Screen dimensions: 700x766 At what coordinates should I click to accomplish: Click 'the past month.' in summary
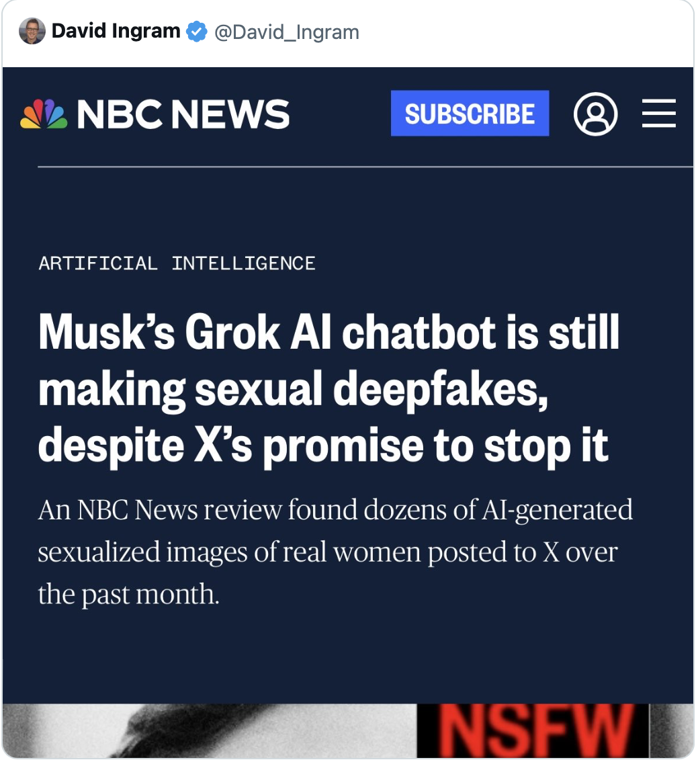click(128, 594)
